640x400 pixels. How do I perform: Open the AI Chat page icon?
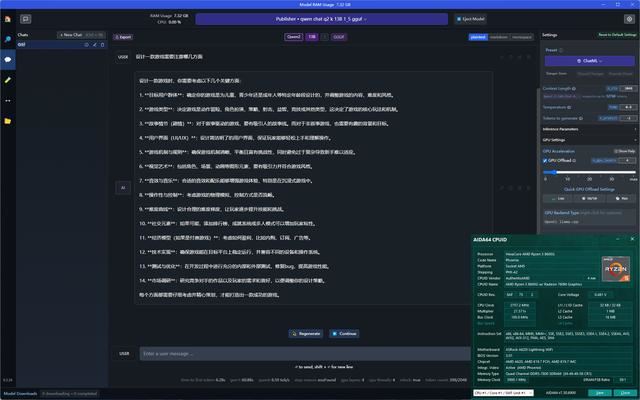7,60
